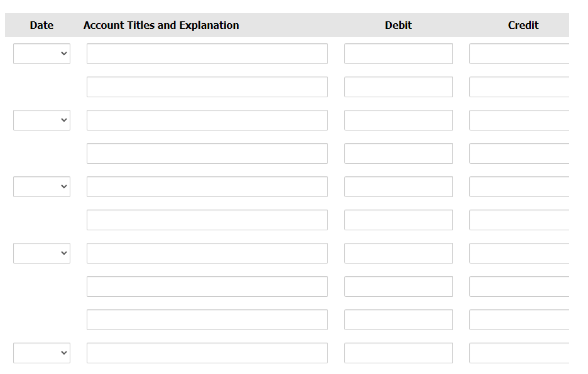This screenshot has width=588, height=374.
Task: Open the second Date dropdown
Action: 41,120
